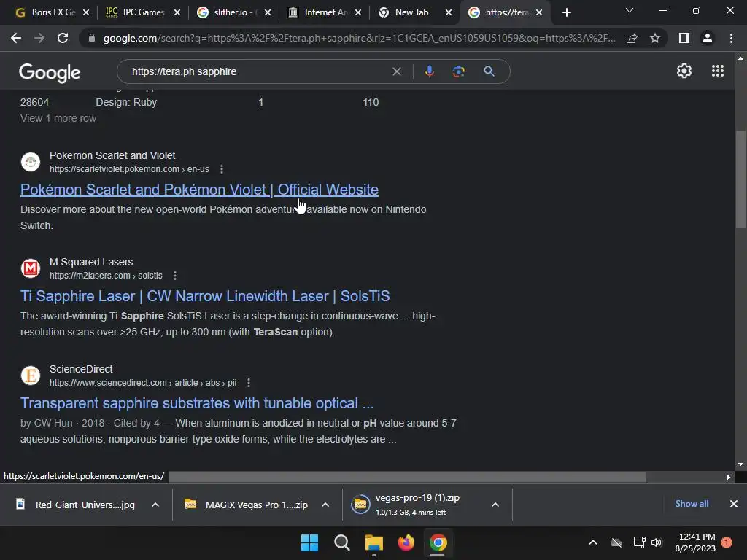The image size is (747, 560).
Task: Click forward navigation arrow
Action: point(39,38)
